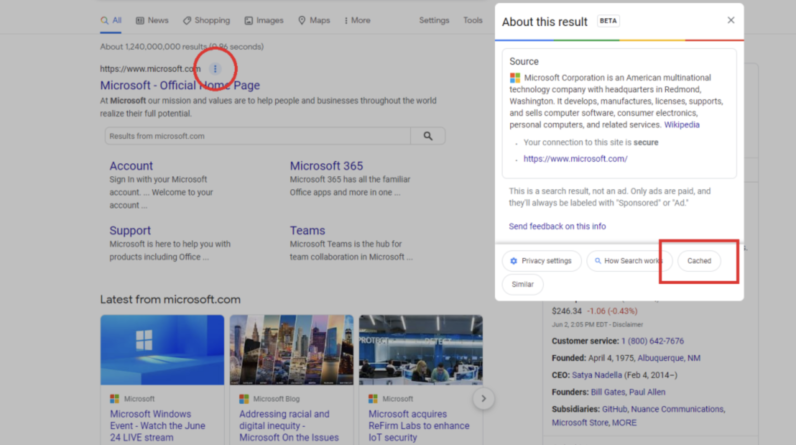Open search Tools
Image resolution: width=796 pixels, height=445 pixels.
coord(473,20)
